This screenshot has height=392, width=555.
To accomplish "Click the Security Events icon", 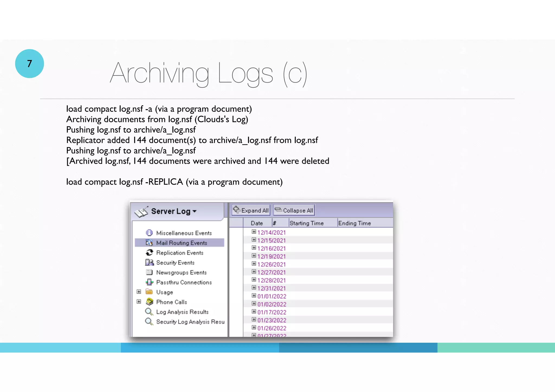I will (x=149, y=262).
